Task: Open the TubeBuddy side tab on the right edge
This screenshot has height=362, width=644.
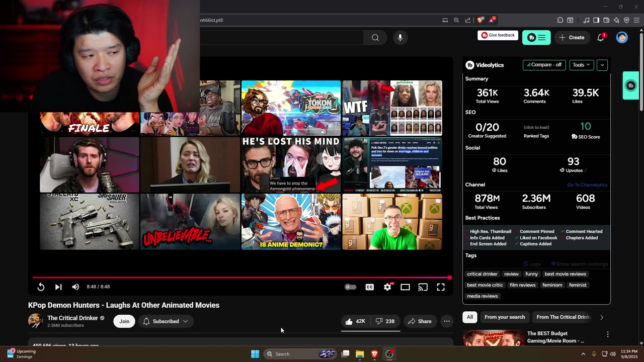Action: click(x=631, y=85)
